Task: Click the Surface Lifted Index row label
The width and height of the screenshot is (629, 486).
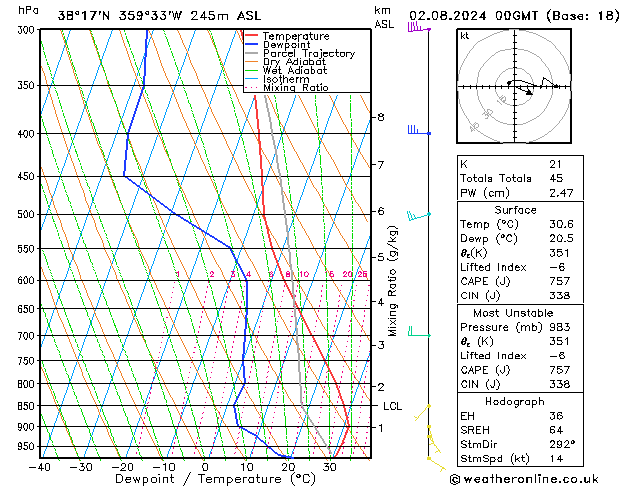Action: [493, 267]
